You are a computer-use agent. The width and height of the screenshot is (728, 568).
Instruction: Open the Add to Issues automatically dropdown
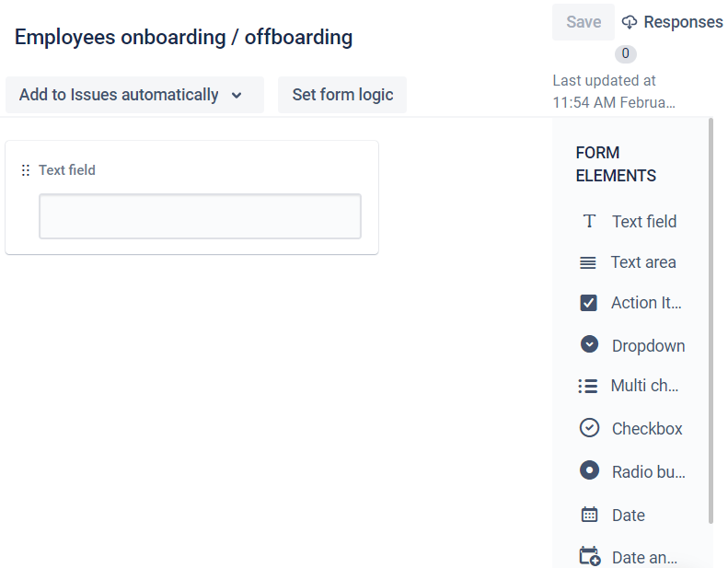(x=120, y=95)
